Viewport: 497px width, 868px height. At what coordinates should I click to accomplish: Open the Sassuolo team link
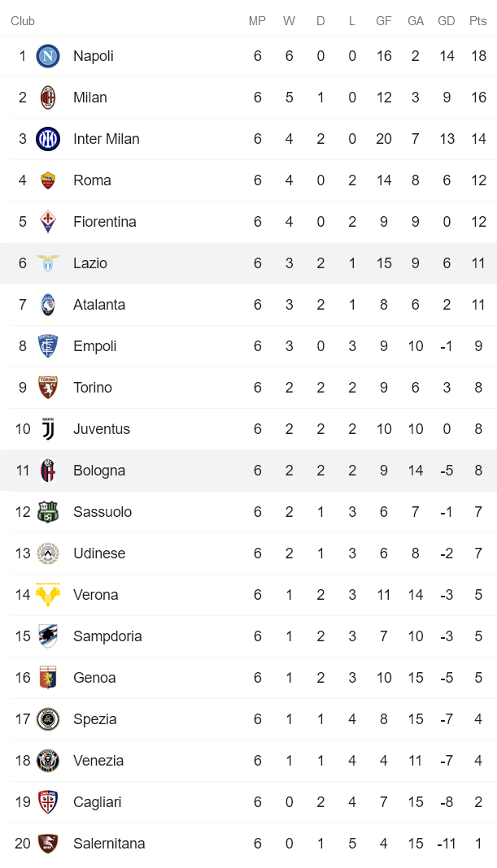point(102,512)
